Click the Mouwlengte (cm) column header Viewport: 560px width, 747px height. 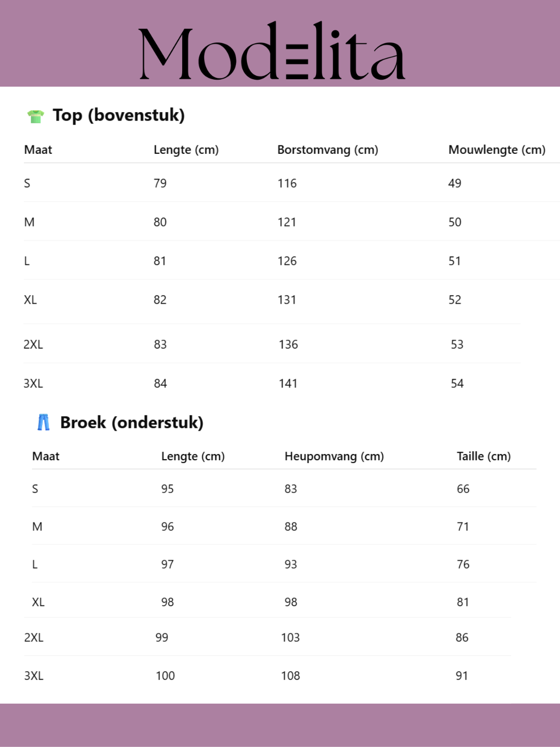[x=496, y=150]
